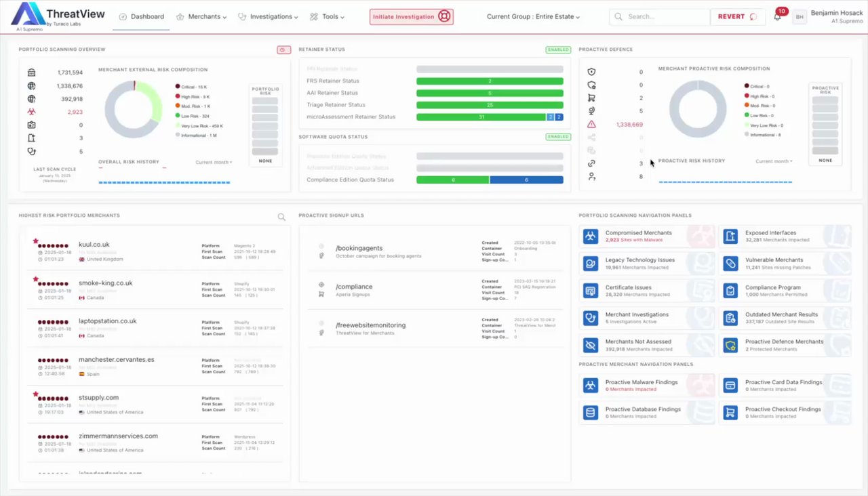The width and height of the screenshot is (868, 496).
Task: Expand the Current Group Entire Estate dropdown
Action: coord(534,17)
